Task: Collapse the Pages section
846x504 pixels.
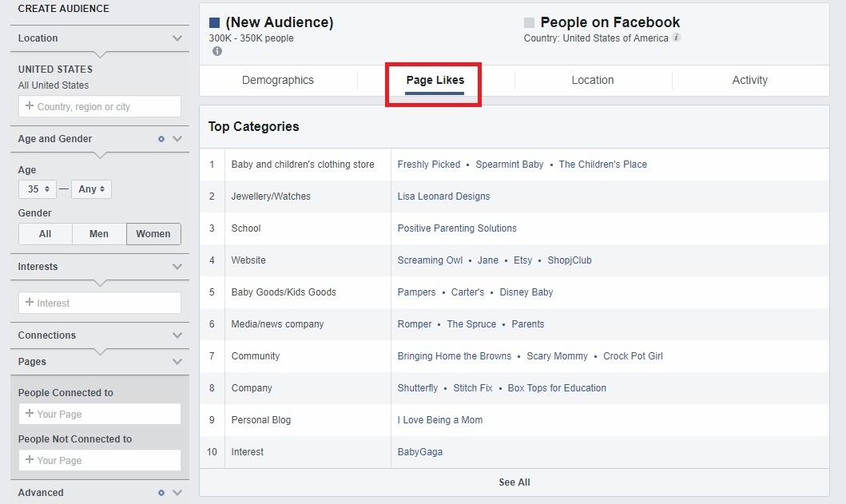Action: point(177,361)
